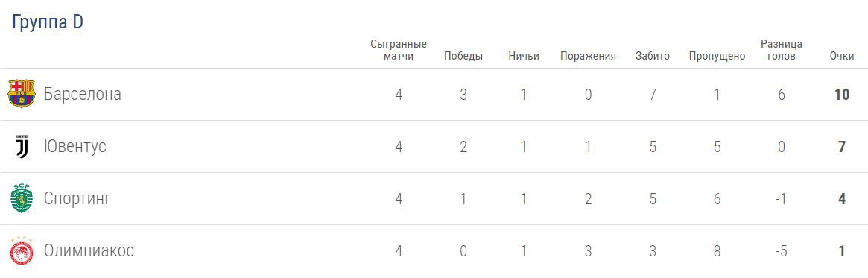Open the Олимпиакос team link
The image size is (868, 278).
[89, 251]
